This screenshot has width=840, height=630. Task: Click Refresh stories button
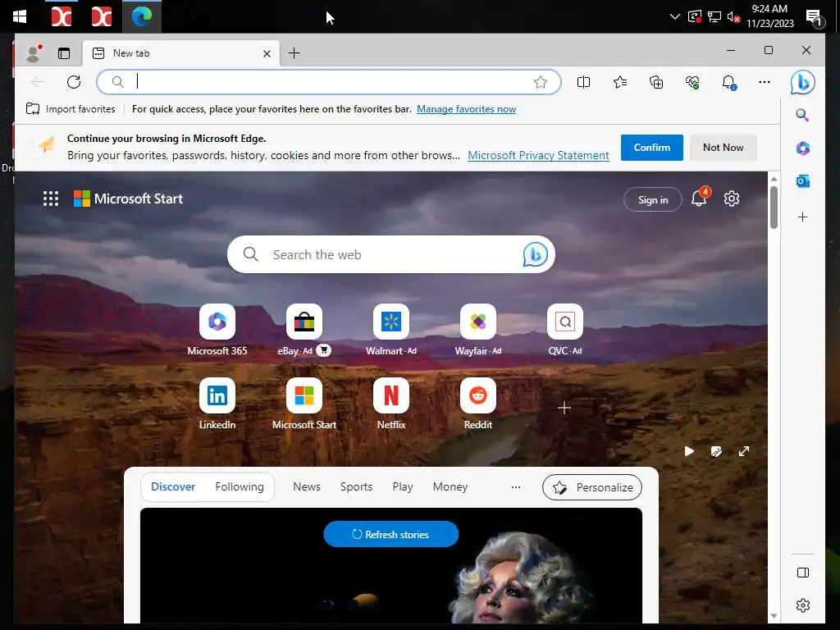tap(391, 534)
